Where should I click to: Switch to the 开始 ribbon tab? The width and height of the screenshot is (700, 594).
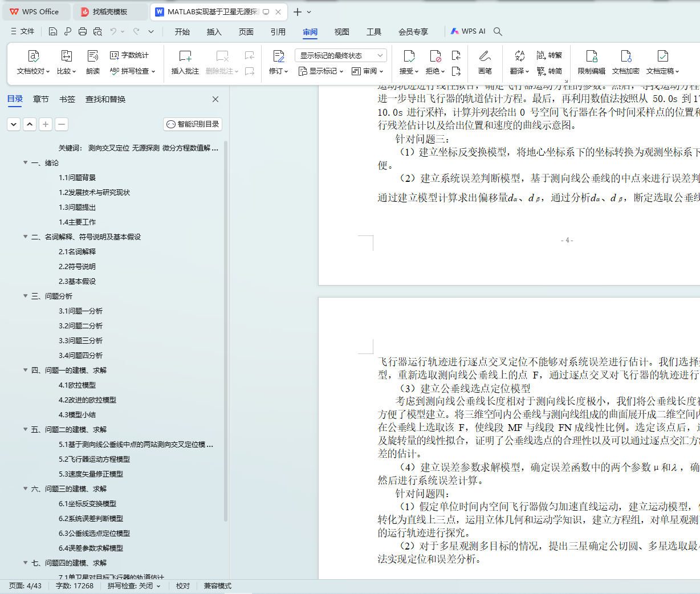coord(182,32)
